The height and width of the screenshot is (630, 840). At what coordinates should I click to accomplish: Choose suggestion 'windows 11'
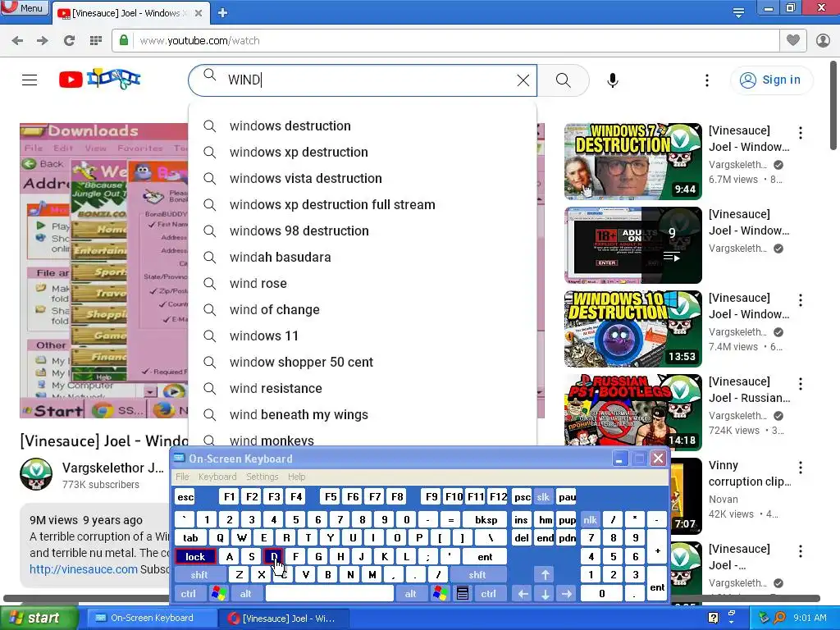point(363,336)
